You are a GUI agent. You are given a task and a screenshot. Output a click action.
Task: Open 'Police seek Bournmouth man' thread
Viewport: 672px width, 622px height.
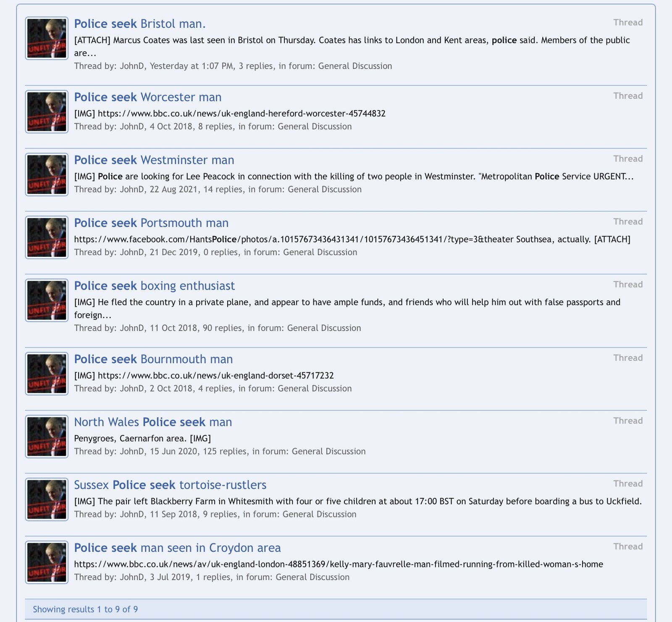pos(153,359)
